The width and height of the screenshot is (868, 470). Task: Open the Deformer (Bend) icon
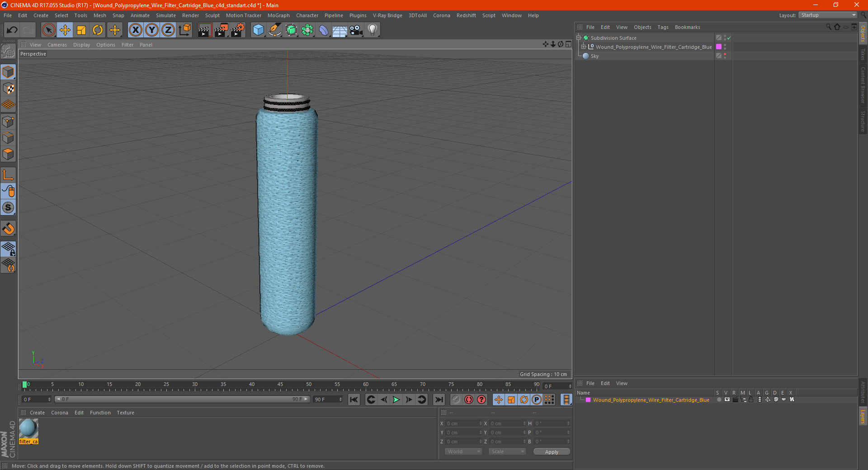324,30
